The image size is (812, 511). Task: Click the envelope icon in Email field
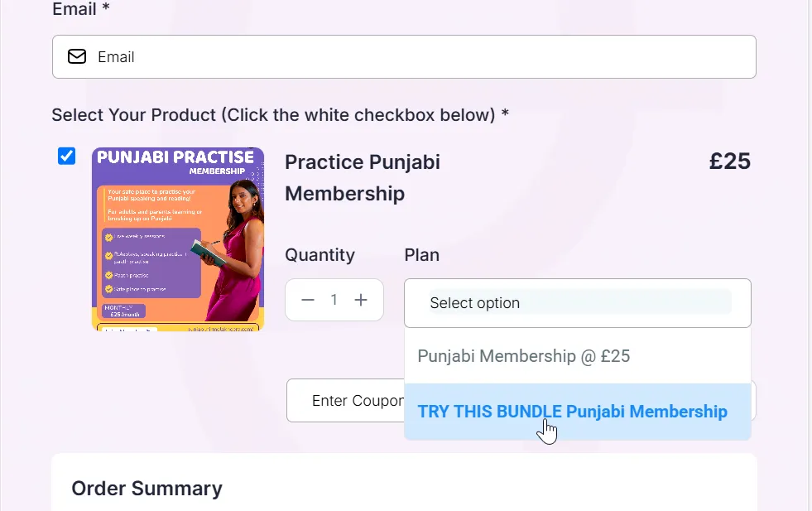(x=77, y=56)
